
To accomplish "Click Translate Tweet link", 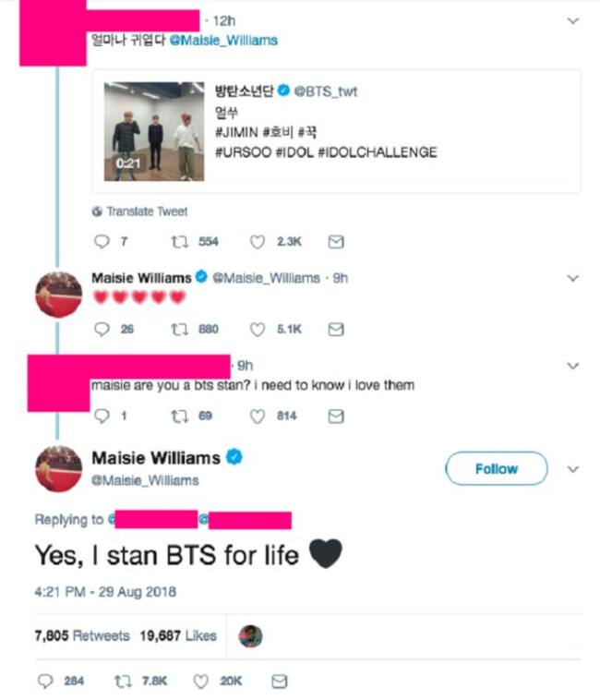I will pos(140,211).
